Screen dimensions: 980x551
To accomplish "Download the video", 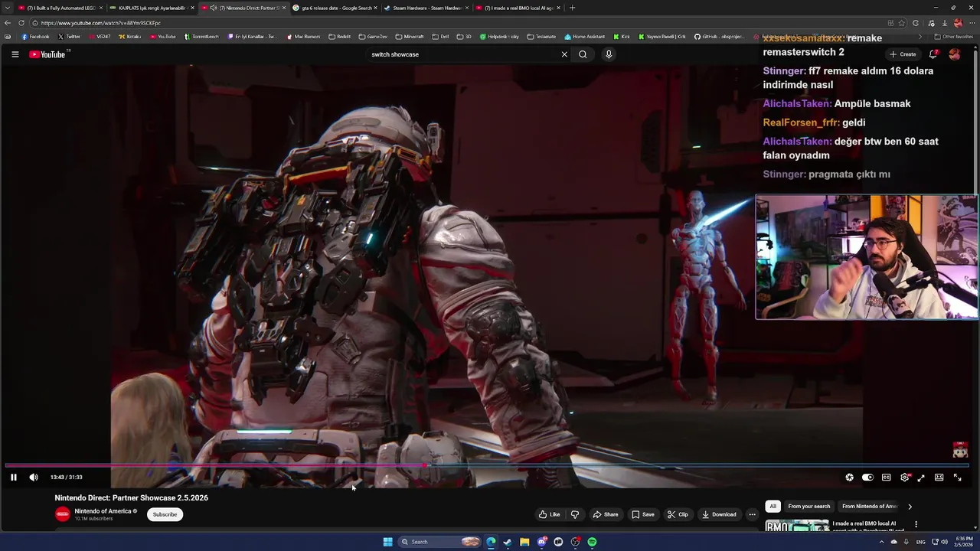I will coord(719,514).
